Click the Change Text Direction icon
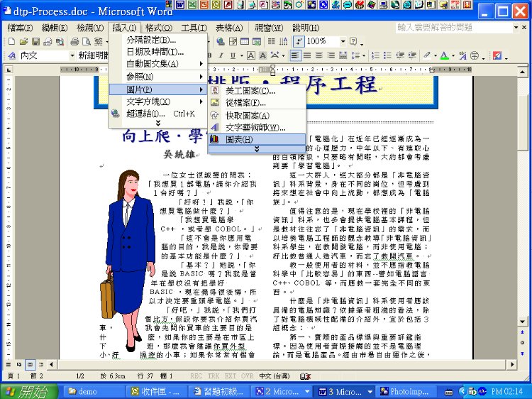The image size is (532, 399). pos(284,41)
